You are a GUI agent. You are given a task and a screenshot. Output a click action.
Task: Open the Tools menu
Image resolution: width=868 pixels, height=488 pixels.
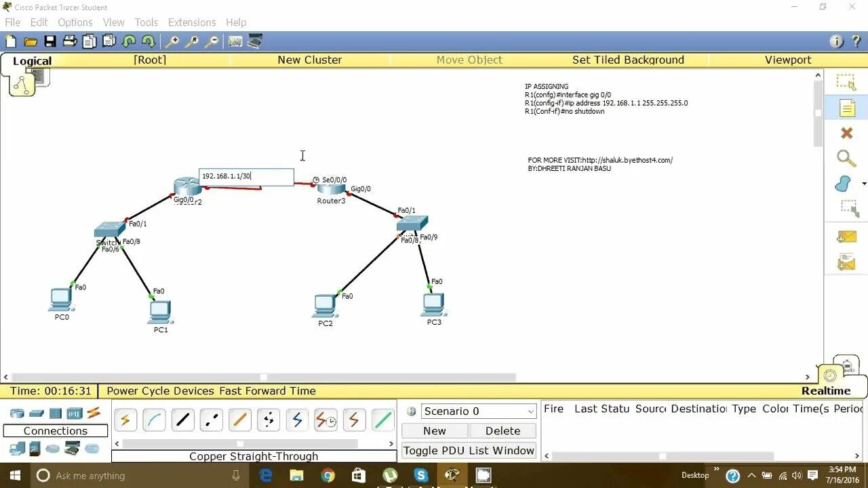(x=146, y=22)
